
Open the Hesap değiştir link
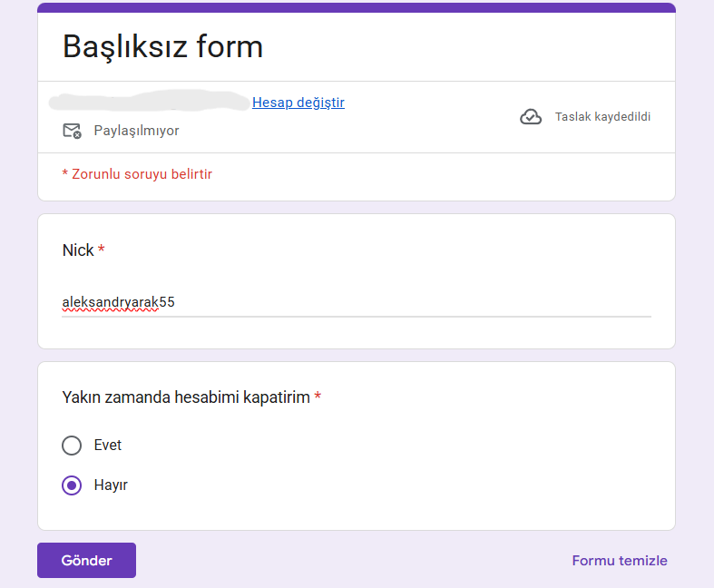[298, 103]
